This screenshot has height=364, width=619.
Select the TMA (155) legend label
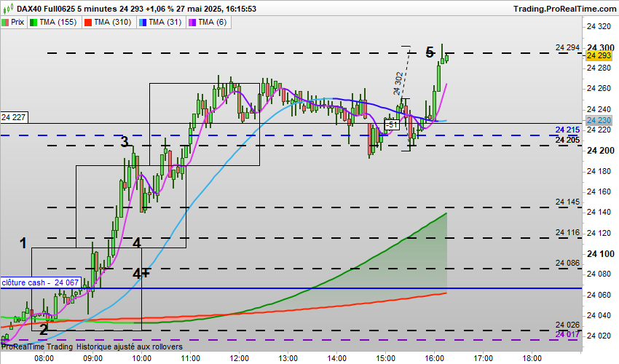click(58, 23)
